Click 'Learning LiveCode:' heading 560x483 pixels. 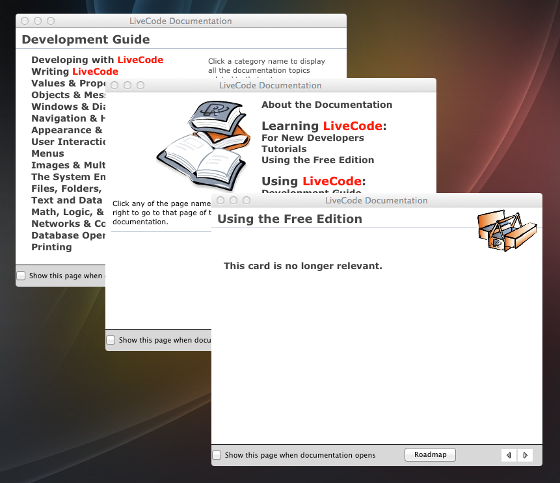pos(324,126)
